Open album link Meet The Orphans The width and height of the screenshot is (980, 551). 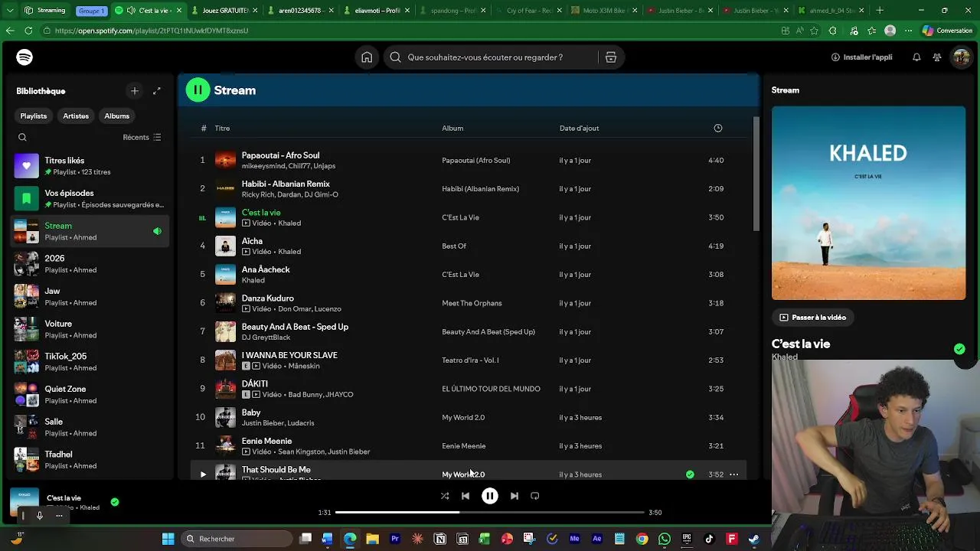pos(472,303)
